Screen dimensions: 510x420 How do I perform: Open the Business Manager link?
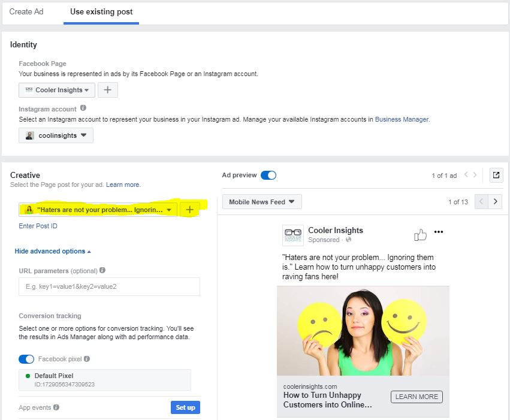402,119
